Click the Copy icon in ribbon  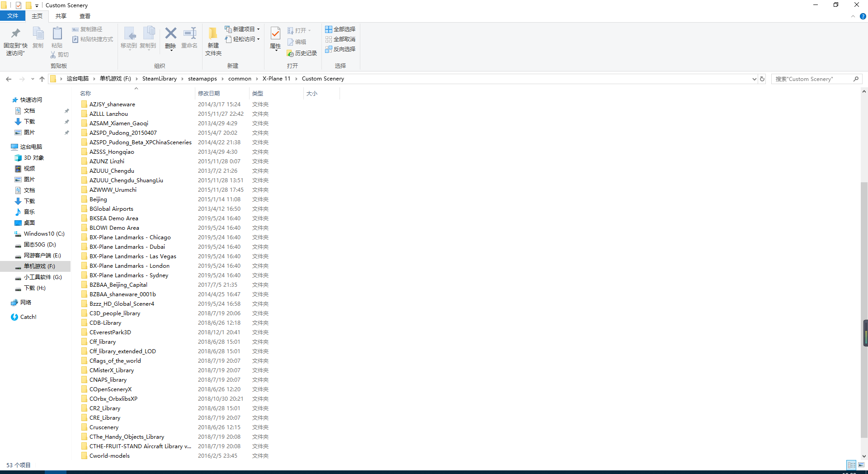click(38, 33)
